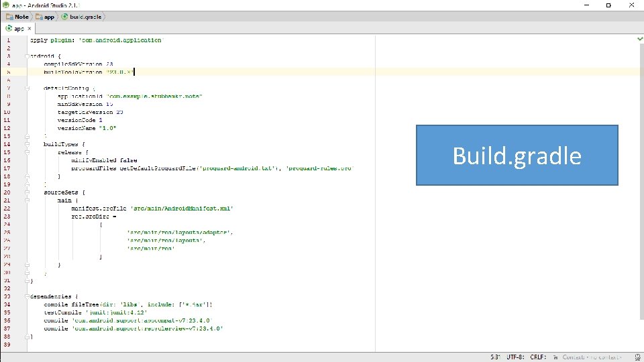Collapse the main block at line 21

pyautogui.click(x=27, y=200)
